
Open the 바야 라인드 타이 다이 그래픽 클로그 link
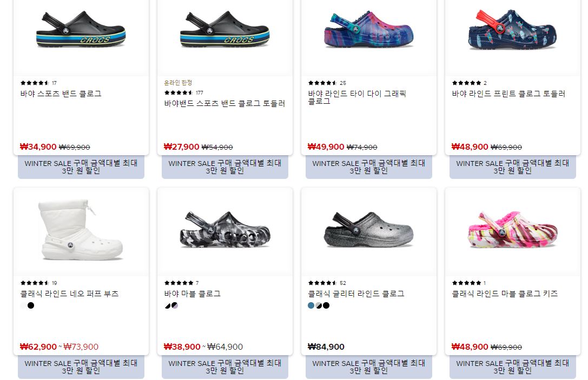(x=357, y=97)
